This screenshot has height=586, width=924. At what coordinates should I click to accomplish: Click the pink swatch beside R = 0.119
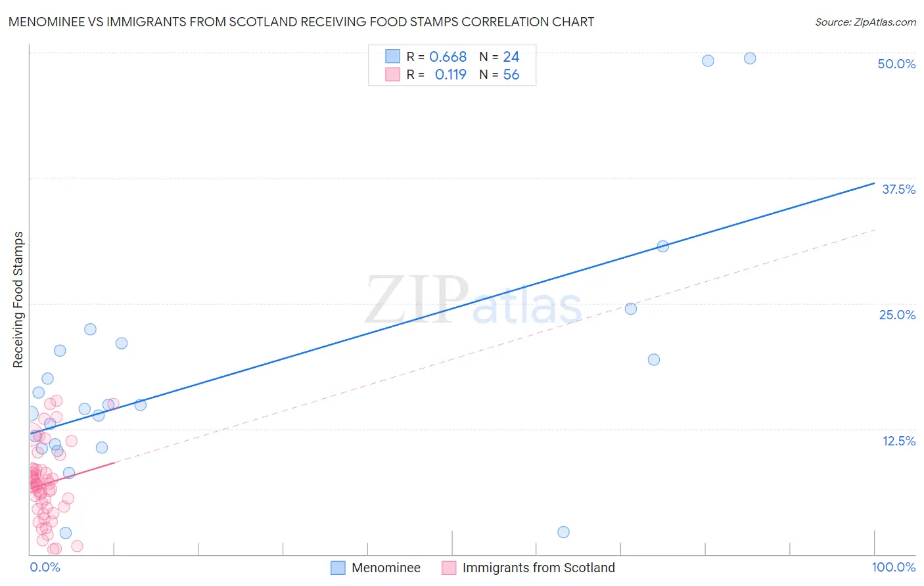tap(392, 74)
